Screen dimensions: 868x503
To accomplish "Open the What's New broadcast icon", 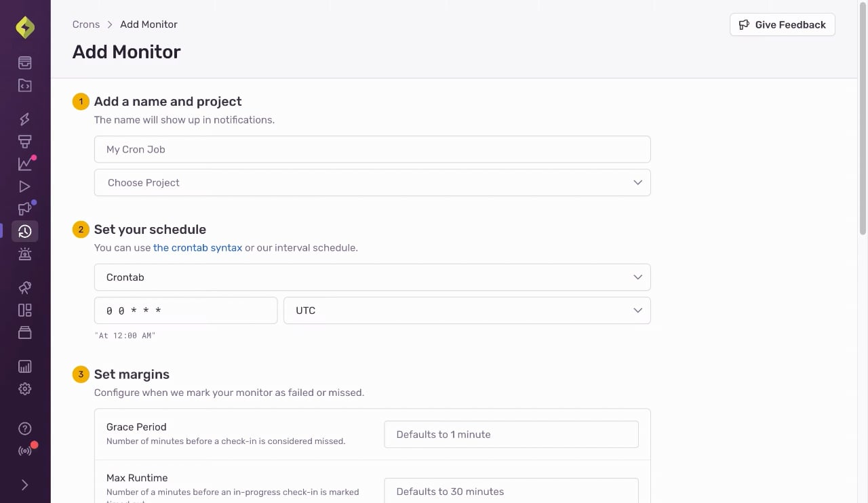I will coord(24,451).
